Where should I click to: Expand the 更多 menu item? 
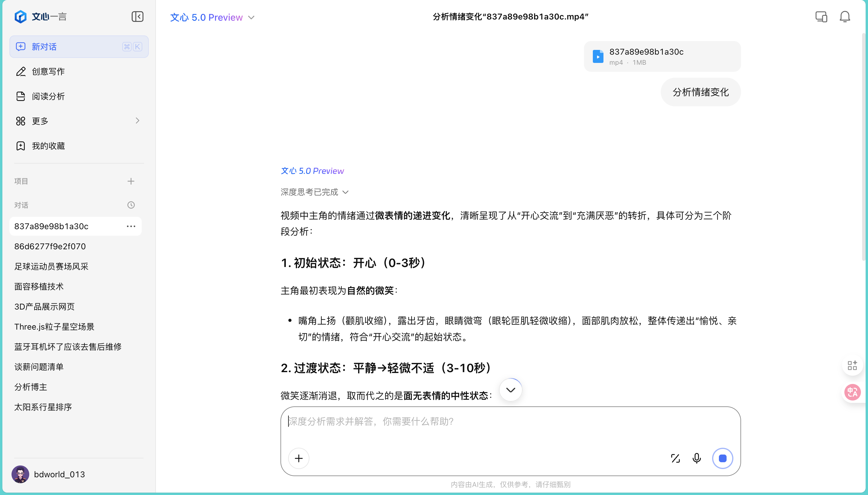pos(78,121)
